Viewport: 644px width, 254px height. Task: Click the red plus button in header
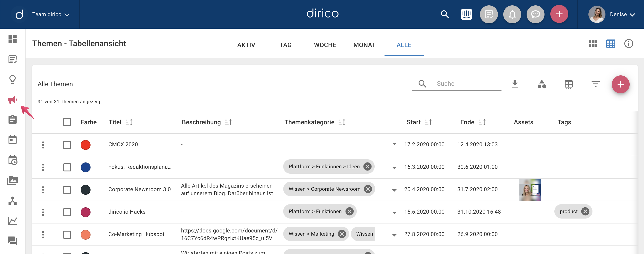[559, 14]
